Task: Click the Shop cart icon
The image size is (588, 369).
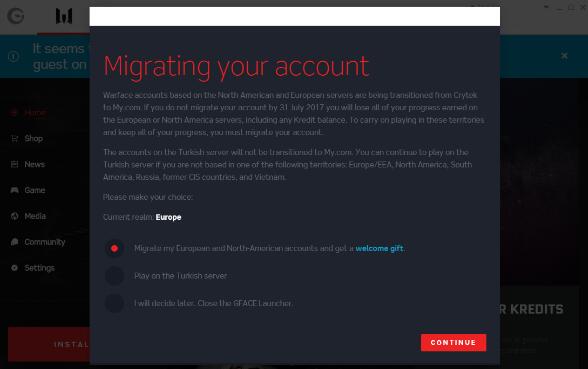Action: pos(15,138)
